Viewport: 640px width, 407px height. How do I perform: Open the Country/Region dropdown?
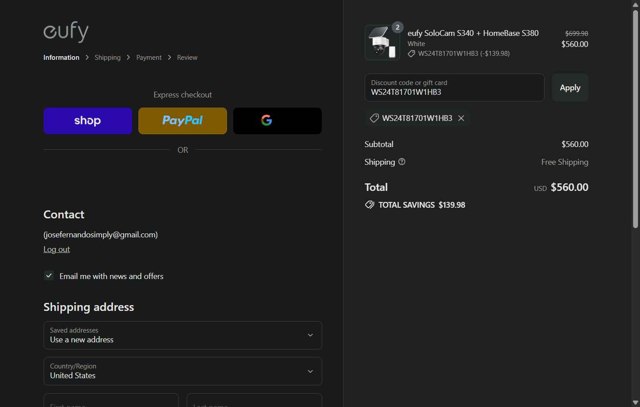182,371
